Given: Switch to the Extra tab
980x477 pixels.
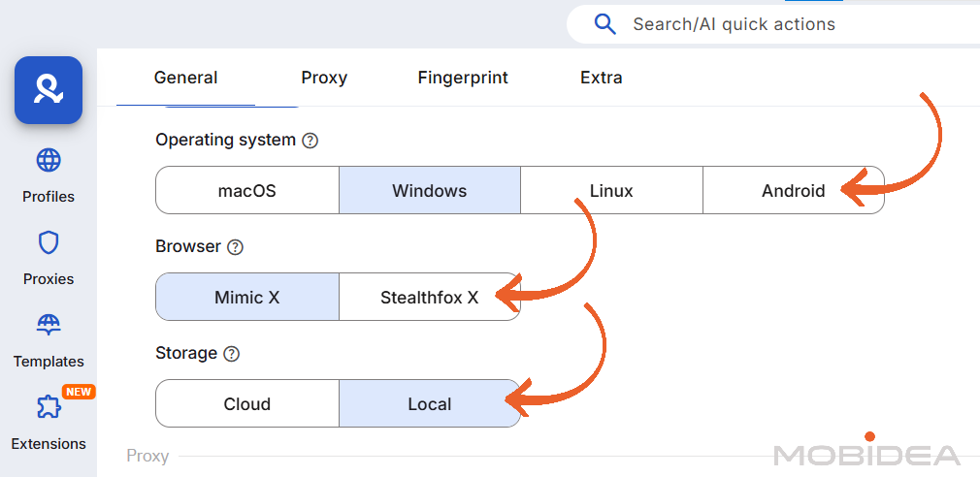Looking at the screenshot, I should tap(602, 78).
